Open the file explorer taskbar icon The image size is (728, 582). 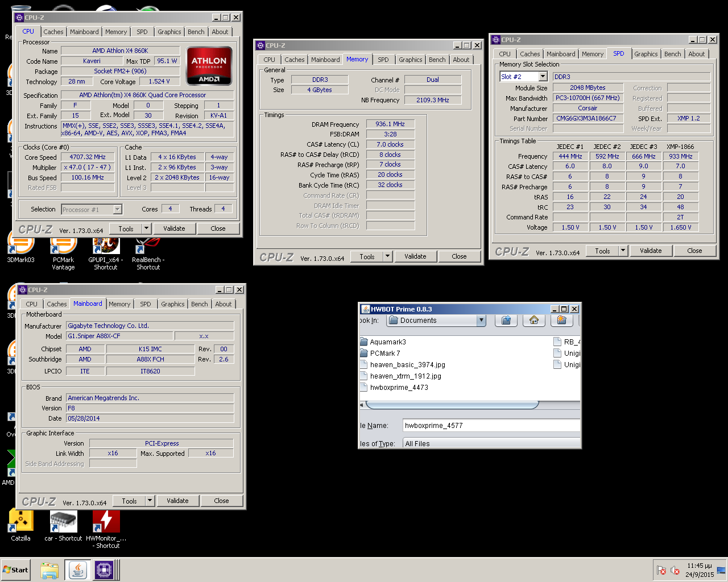[x=49, y=570]
